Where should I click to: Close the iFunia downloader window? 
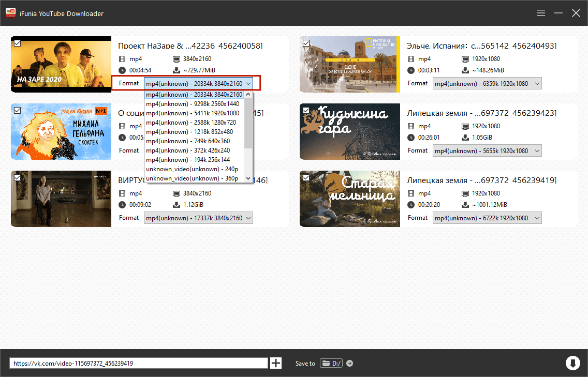(x=576, y=13)
